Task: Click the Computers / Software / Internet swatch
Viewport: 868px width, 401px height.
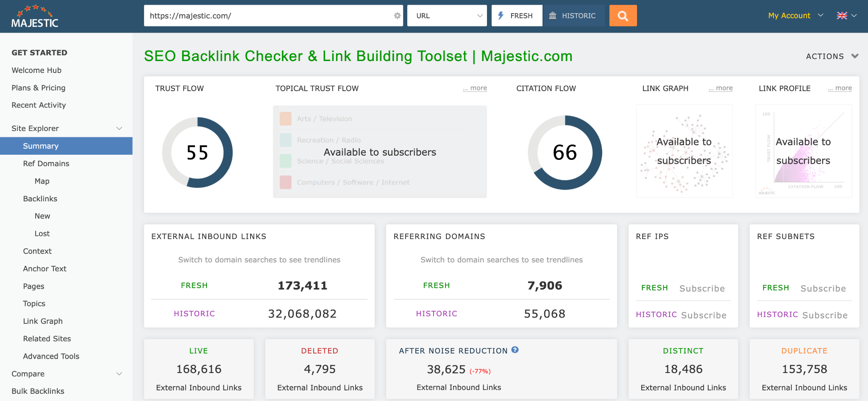Action: (x=286, y=182)
